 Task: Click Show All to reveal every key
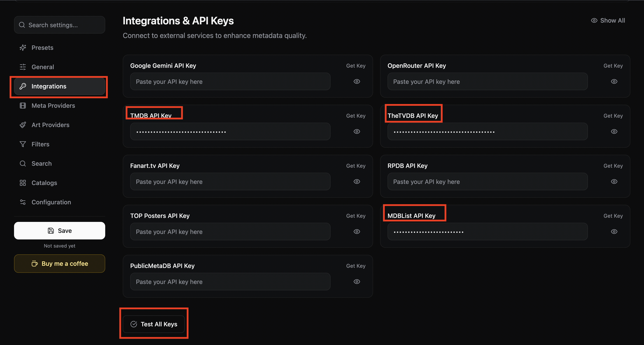pyautogui.click(x=608, y=21)
